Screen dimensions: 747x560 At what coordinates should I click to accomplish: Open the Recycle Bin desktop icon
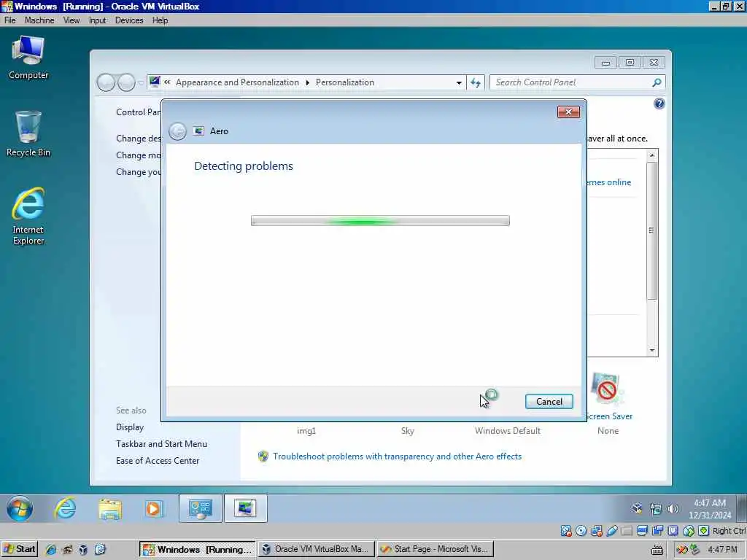pyautogui.click(x=28, y=134)
